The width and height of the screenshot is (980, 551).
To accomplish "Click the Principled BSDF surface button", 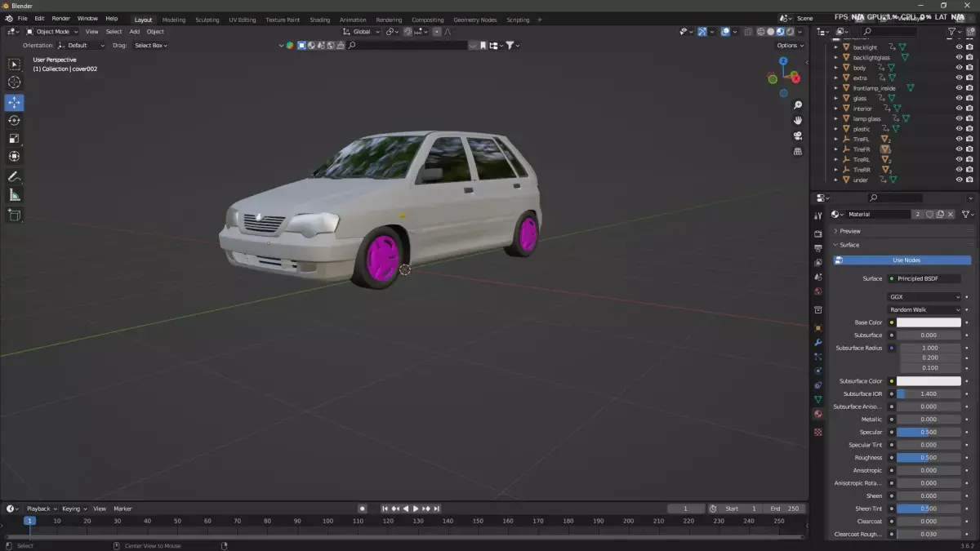I will (x=924, y=278).
